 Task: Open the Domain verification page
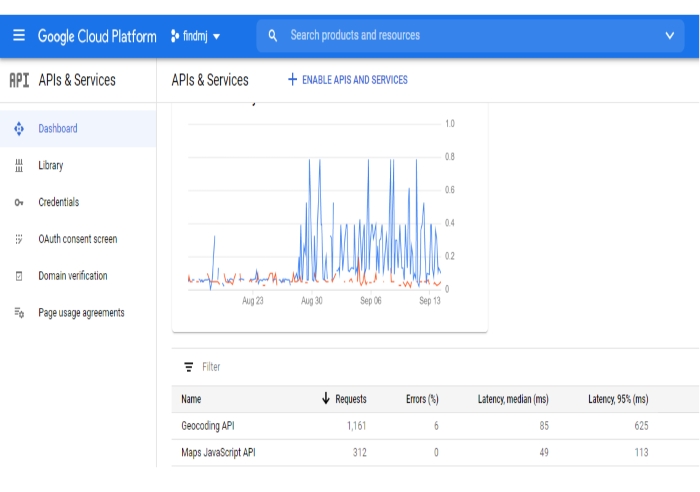coord(78,276)
